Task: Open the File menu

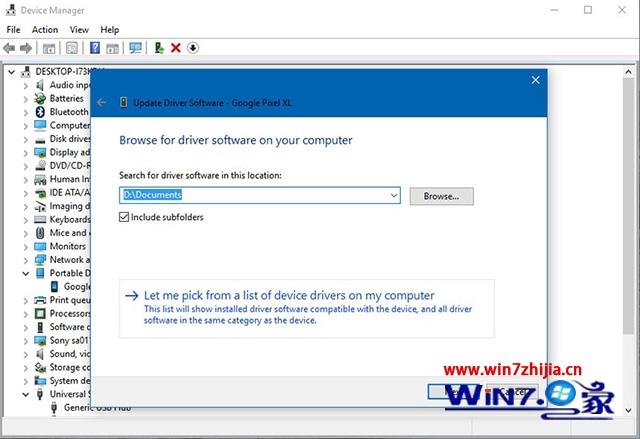Action: point(13,30)
